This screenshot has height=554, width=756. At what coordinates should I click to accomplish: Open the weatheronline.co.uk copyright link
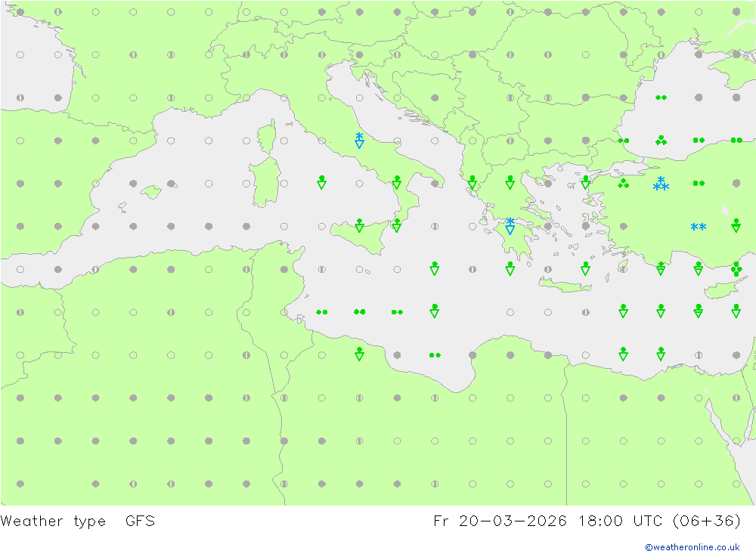[692, 547]
